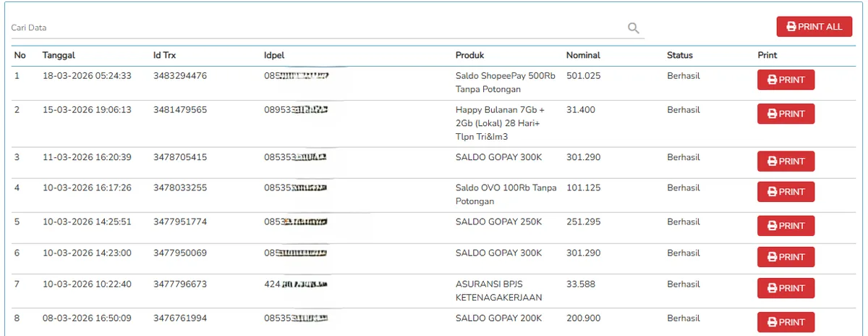Click transaction ID 3483294476
The height and width of the screenshot is (336, 868).
[180, 75]
